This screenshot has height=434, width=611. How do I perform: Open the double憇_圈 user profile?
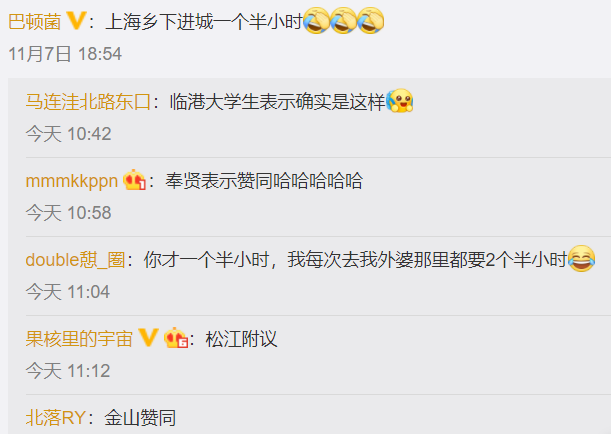(x=75, y=260)
